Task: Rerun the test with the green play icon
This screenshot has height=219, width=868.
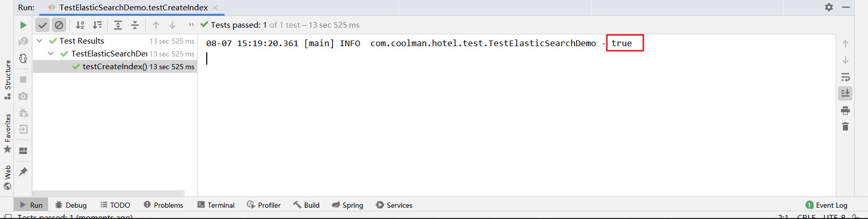Action: (23, 25)
